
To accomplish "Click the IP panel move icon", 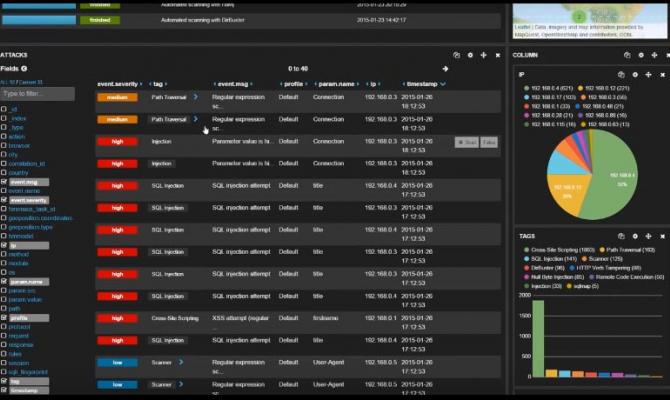I will 649,75.
